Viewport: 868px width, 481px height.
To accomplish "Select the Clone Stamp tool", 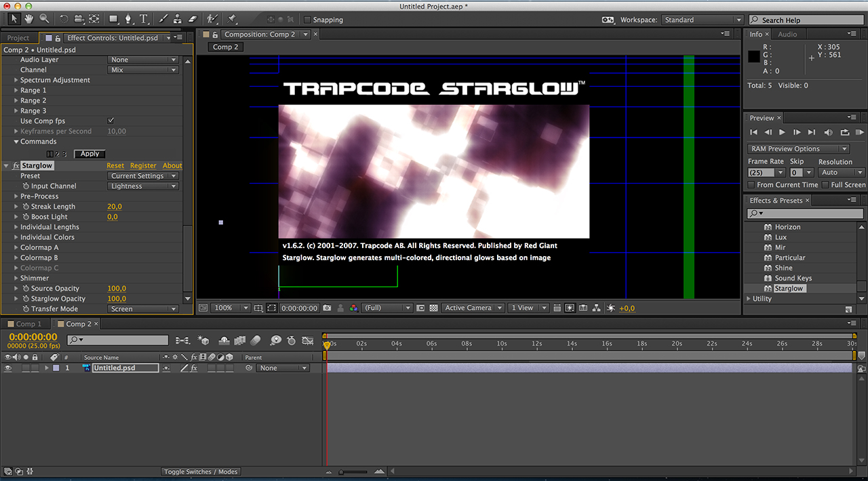I will click(x=177, y=19).
